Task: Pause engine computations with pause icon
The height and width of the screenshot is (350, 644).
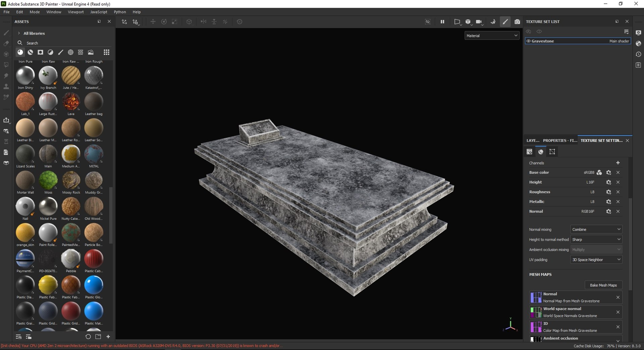Action: (x=442, y=22)
